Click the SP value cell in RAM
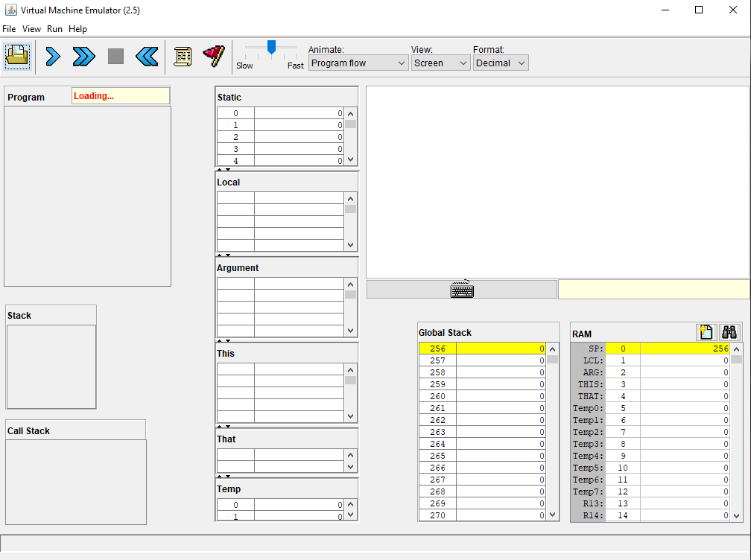Image resolution: width=751 pixels, height=560 pixels. [685, 349]
